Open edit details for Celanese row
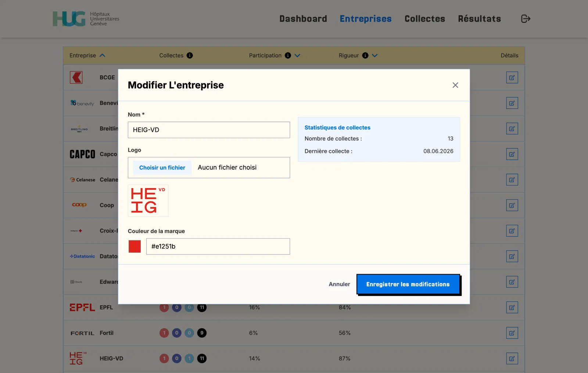Image resolution: width=588 pixels, height=373 pixels. click(512, 180)
